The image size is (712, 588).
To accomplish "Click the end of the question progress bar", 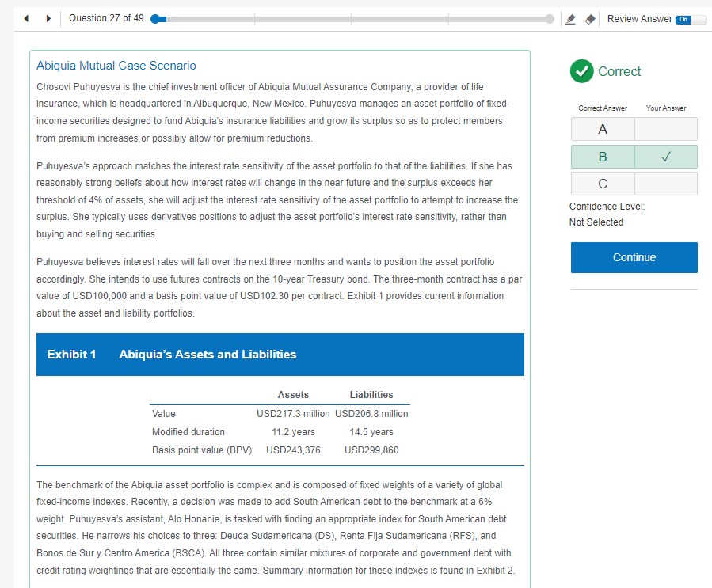I will (x=550, y=19).
